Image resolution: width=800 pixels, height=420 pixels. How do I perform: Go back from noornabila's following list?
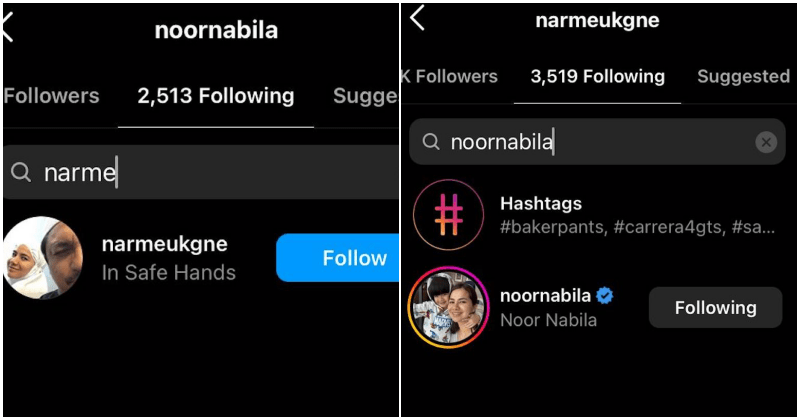click(x=8, y=28)
